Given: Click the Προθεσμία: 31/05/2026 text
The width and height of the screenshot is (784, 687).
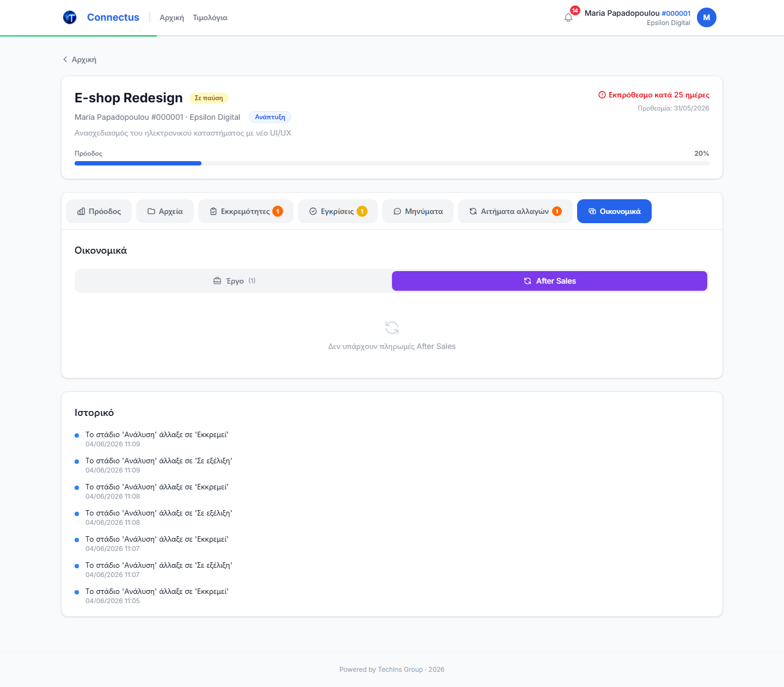Looking at the screenshot, I should (x=673, y=108).
